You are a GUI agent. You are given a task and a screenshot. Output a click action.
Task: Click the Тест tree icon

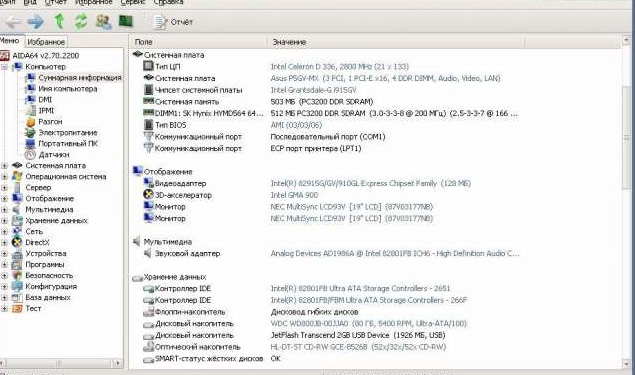17,309
